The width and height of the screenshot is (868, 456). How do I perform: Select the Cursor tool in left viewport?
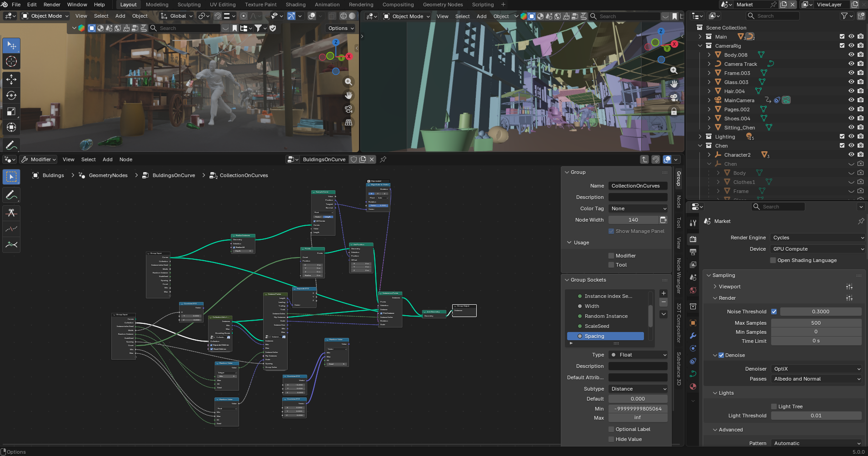[x=11, y=62]
